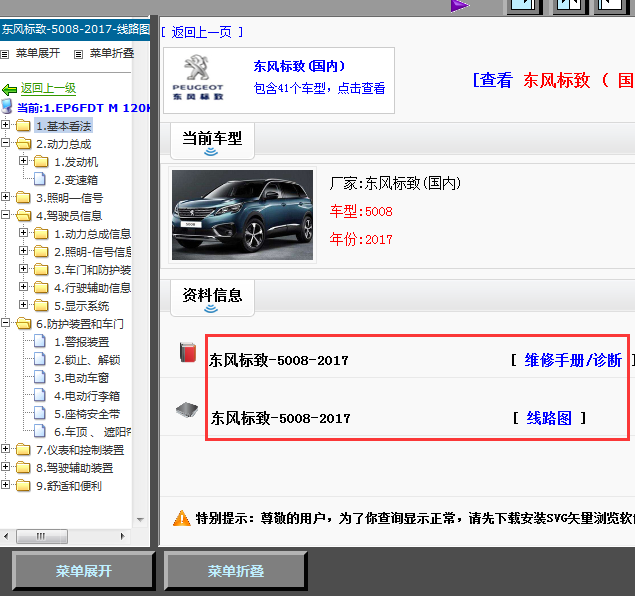Click the computer icon beside 当前:1.EP6FDT
The height and width of the screenshot is (596, 635).
coord(7,106)
